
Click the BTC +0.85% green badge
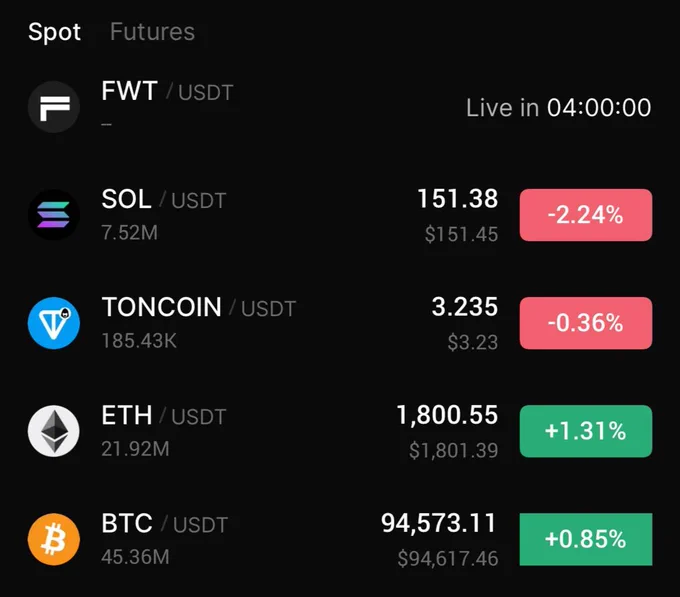pyautogui.click(x=586, y=539)
